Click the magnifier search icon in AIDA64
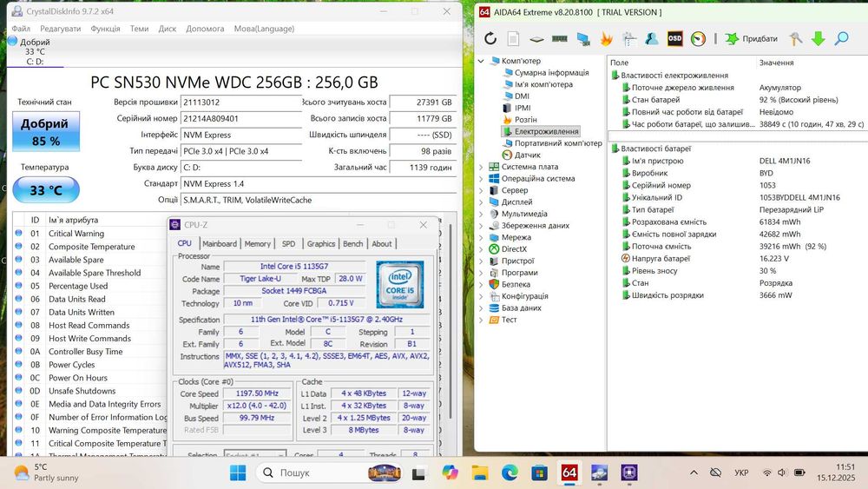Image resolution: width=868 pixels, height=489 pixels. 841,39
